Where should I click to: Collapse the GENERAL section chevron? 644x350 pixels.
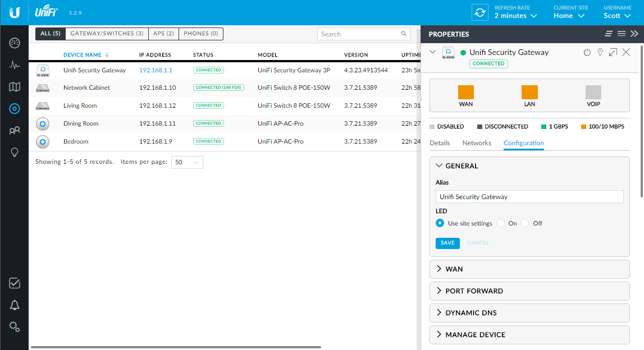[x=440, y=165]
